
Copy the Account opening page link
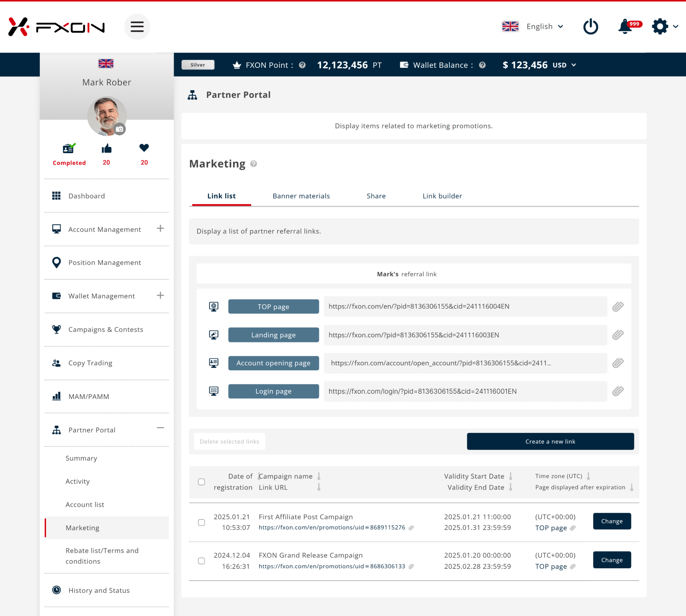click(618, 363)
